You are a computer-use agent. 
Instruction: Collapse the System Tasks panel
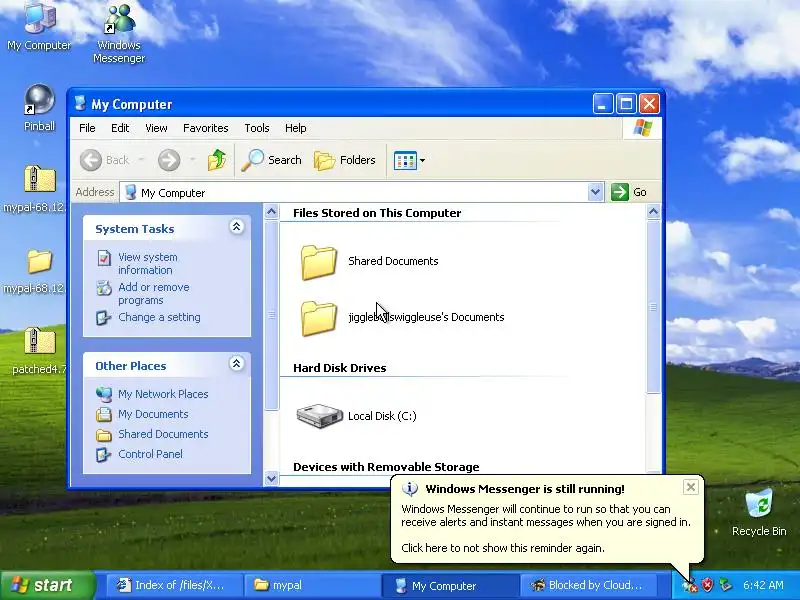point(236,227)
